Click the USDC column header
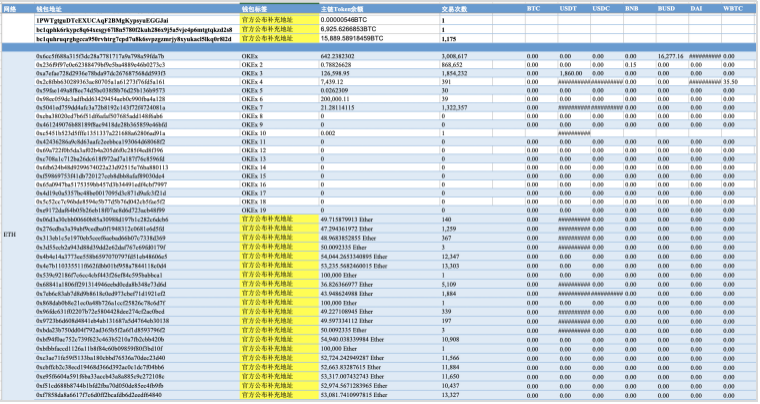Viewport: 760px width, 404px height. 601,9
